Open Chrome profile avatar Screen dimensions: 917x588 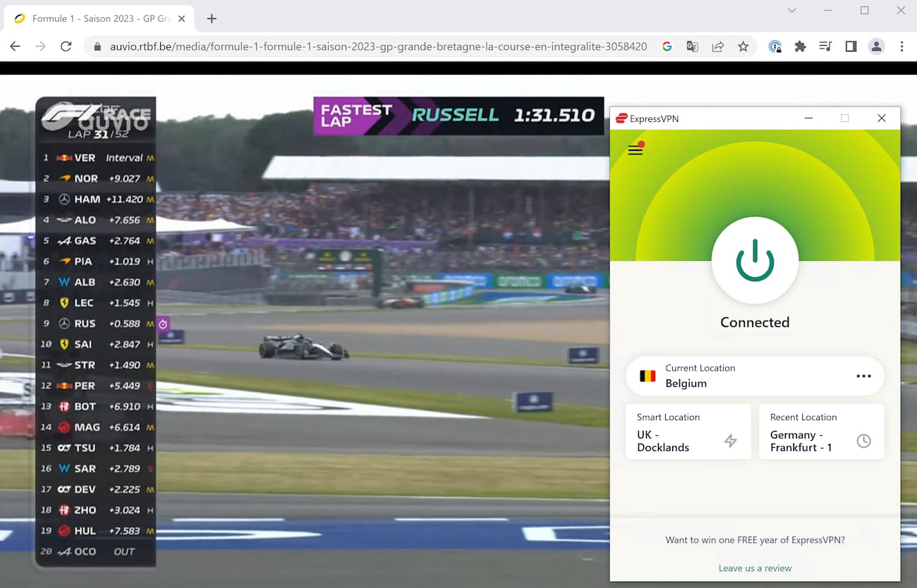tap(876, 47)
